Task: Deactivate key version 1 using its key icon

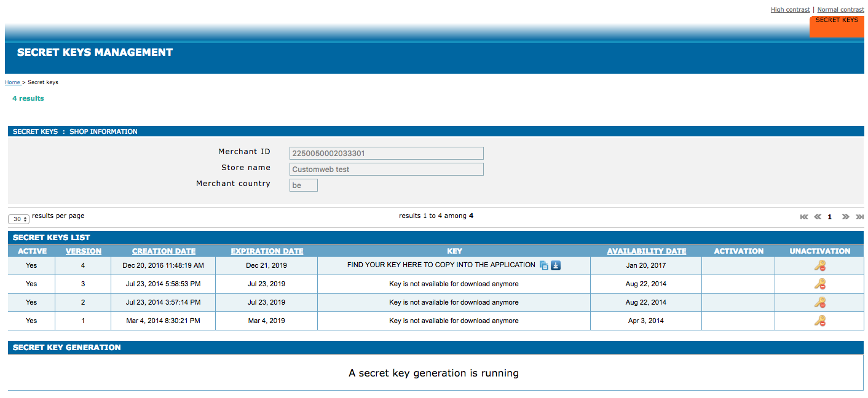Action: point(819,321)
